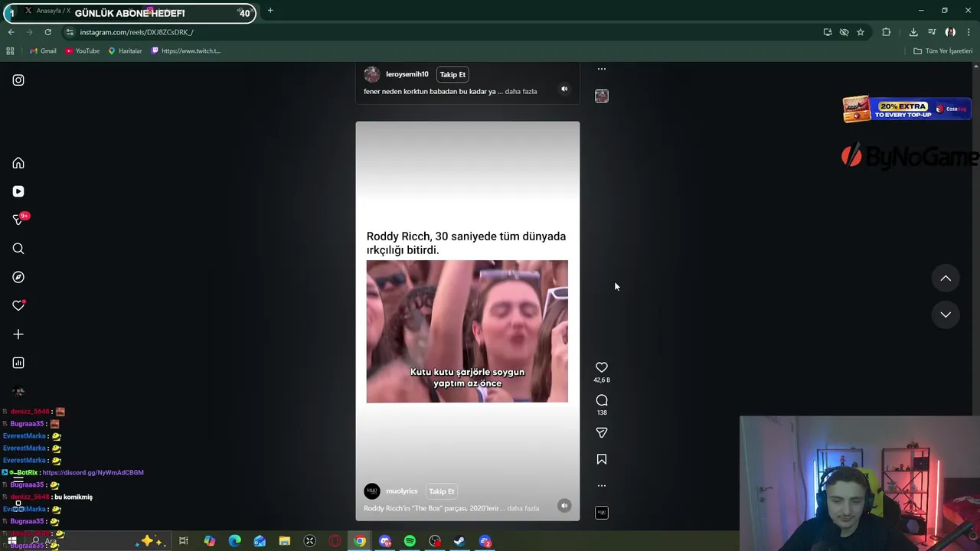
Task: Open the twitch.tv bookmark
Action: click(186, 51)
